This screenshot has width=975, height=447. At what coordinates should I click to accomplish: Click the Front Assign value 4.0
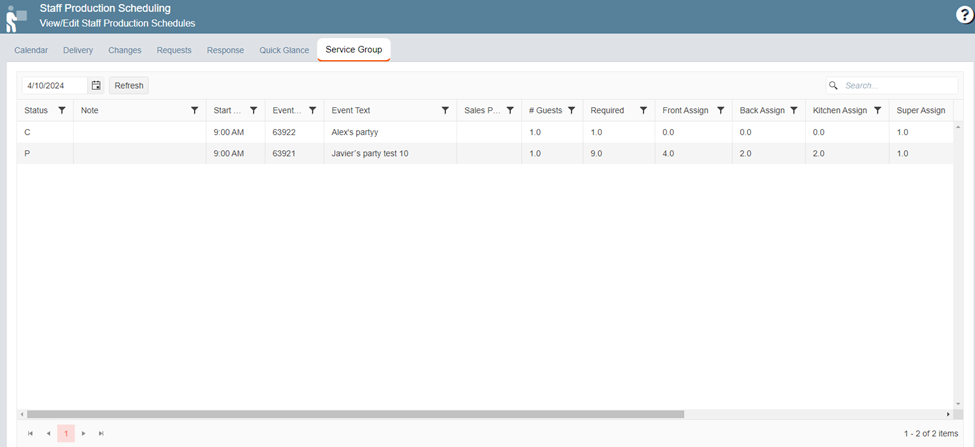(668, 153)
